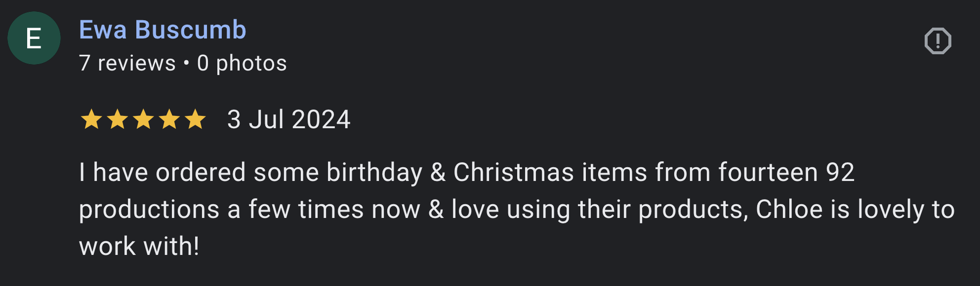980x286 pixels.
Task: Click the word "birthday" in the review
Action: point(374,173)
